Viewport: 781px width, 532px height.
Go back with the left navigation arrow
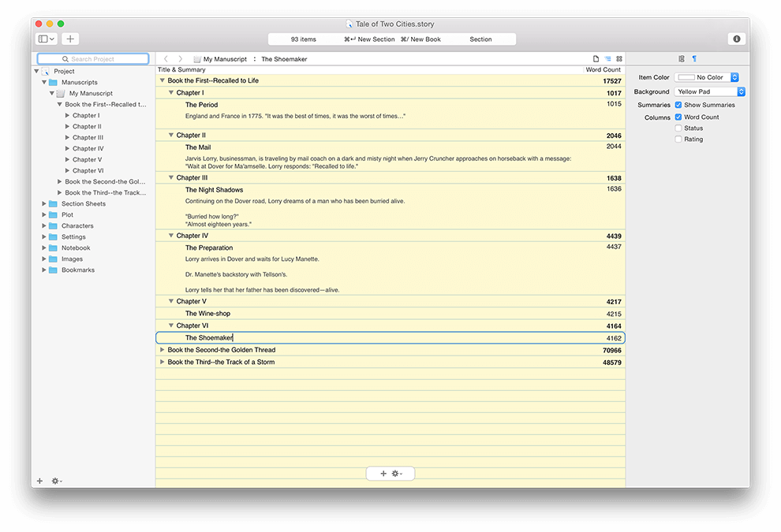pyautogui.click(x=166, y=59)
